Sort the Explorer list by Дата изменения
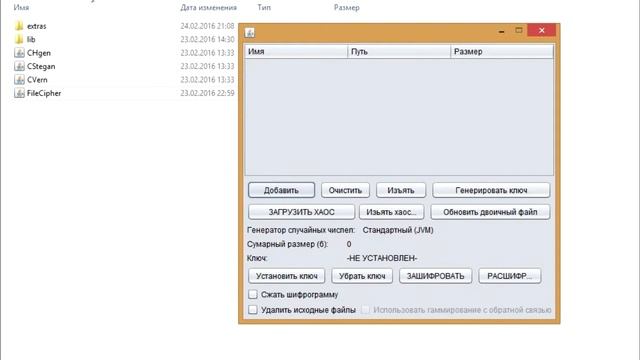This screenshot has height=360, width=640. coord(208,7)
